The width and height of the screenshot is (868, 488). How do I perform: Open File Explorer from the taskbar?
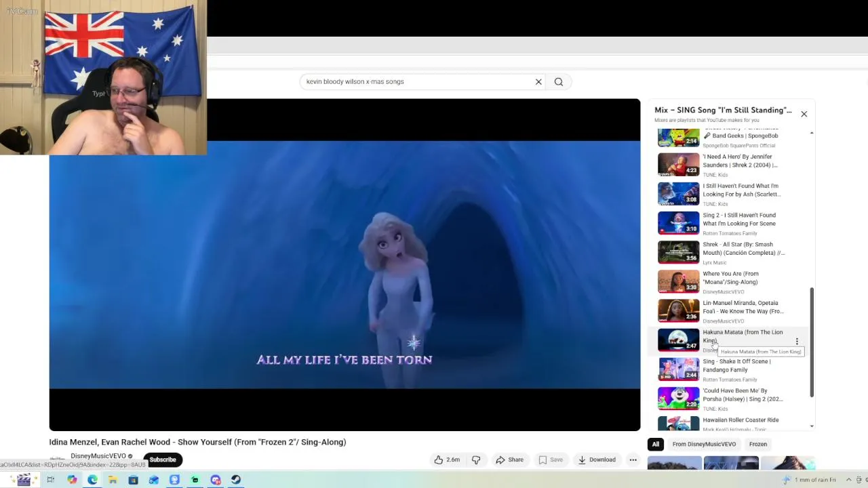coord(113,480)
